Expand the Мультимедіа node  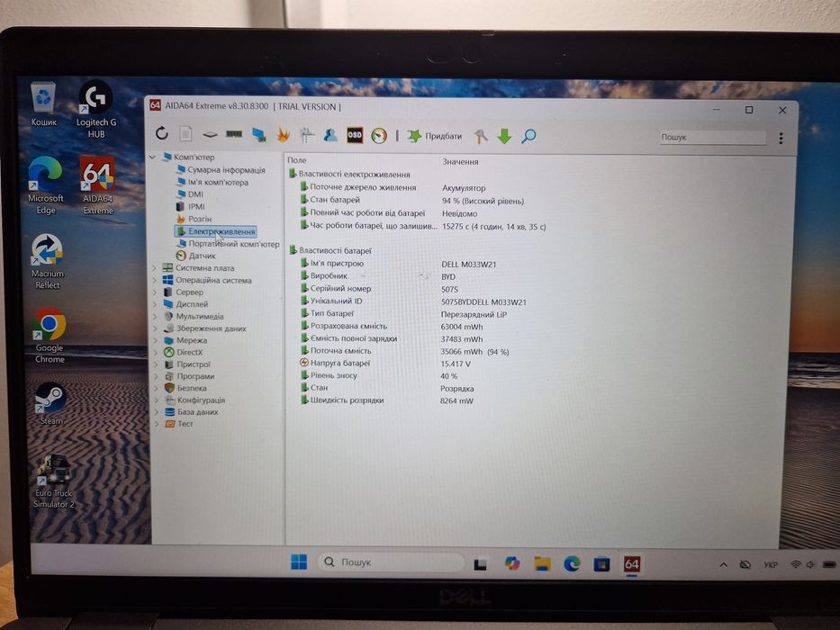pyautogui.click(x=155, y=316)
